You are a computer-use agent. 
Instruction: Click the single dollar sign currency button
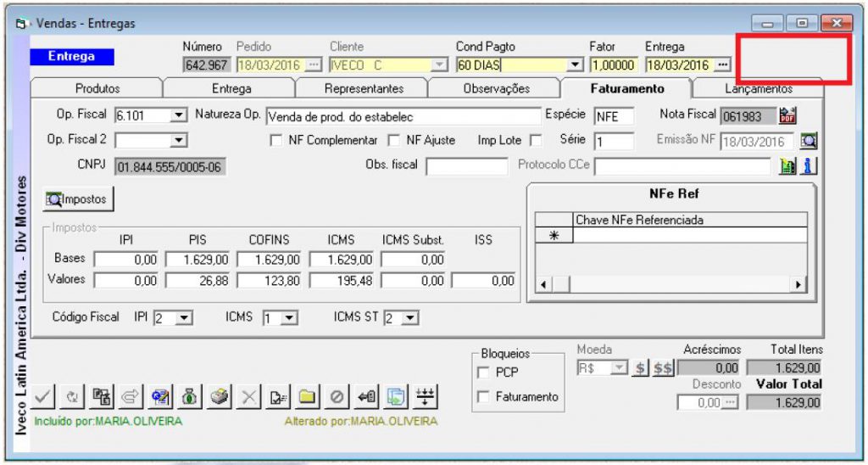point(641,367)
